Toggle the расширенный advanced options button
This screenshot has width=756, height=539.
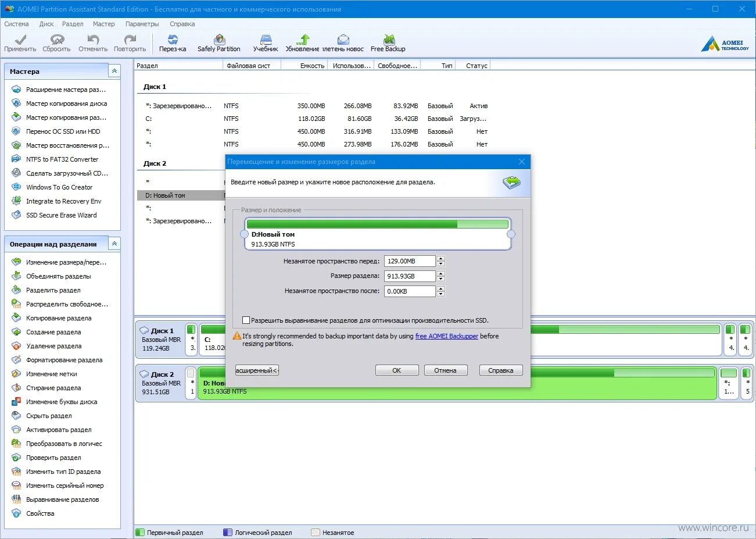(257, 370)
